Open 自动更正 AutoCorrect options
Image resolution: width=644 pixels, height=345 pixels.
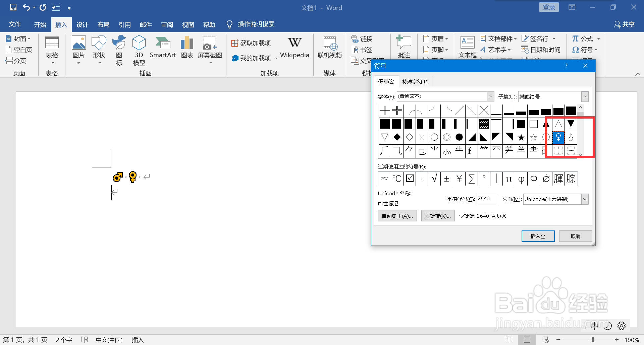[397, 216]
